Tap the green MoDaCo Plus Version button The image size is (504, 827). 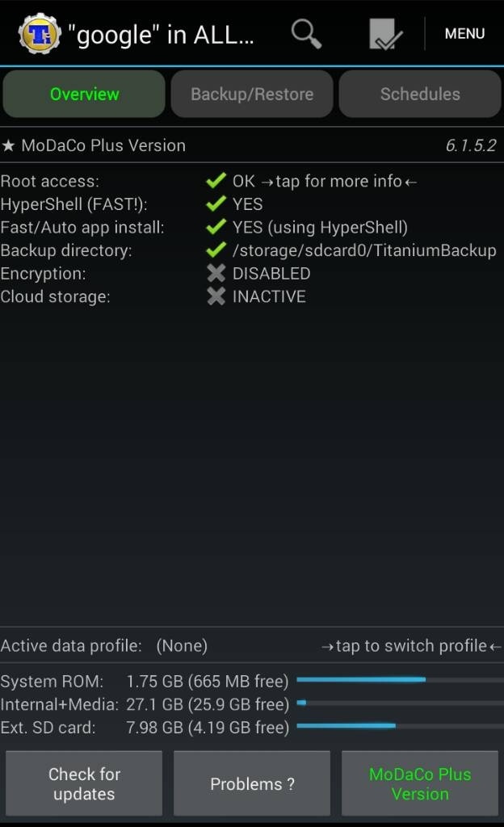point(420,783)
